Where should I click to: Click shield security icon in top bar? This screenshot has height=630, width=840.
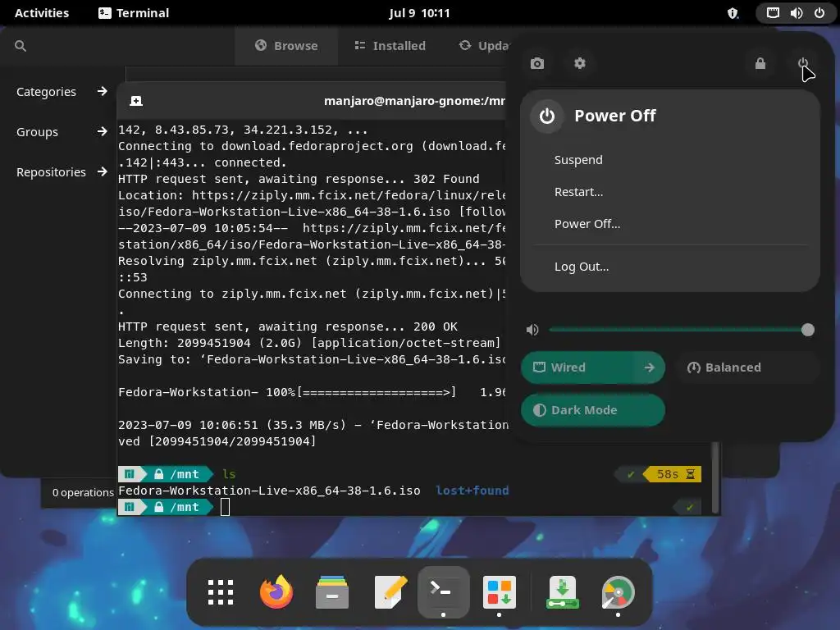(x=733, y=13)
